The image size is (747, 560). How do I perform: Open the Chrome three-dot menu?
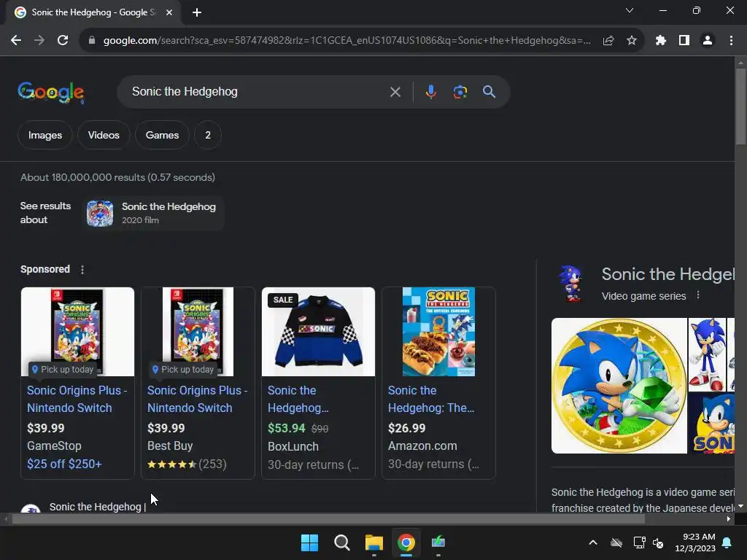tap(731, 41)
